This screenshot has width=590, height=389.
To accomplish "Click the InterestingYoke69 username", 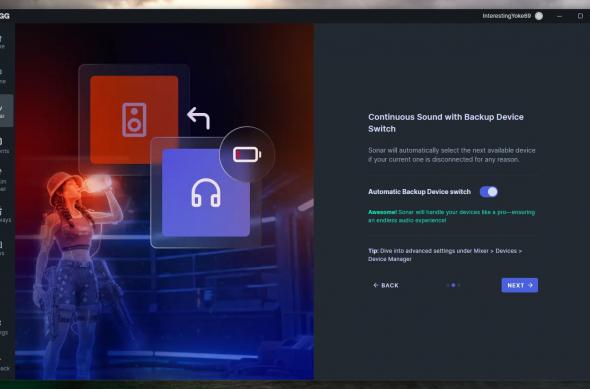I will point(506,16).
